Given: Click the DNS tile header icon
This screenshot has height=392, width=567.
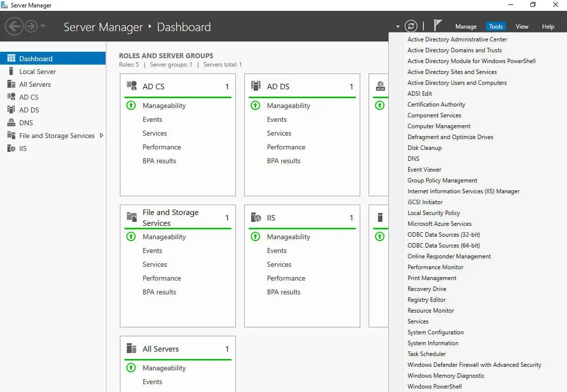Looking at the screenshot, I should click(x=380, y=86).
